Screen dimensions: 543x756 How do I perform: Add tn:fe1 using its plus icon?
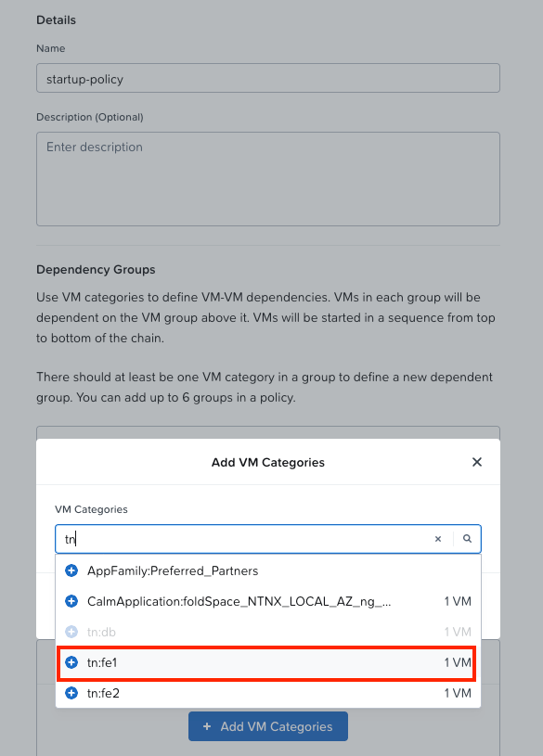coord(71,662)
